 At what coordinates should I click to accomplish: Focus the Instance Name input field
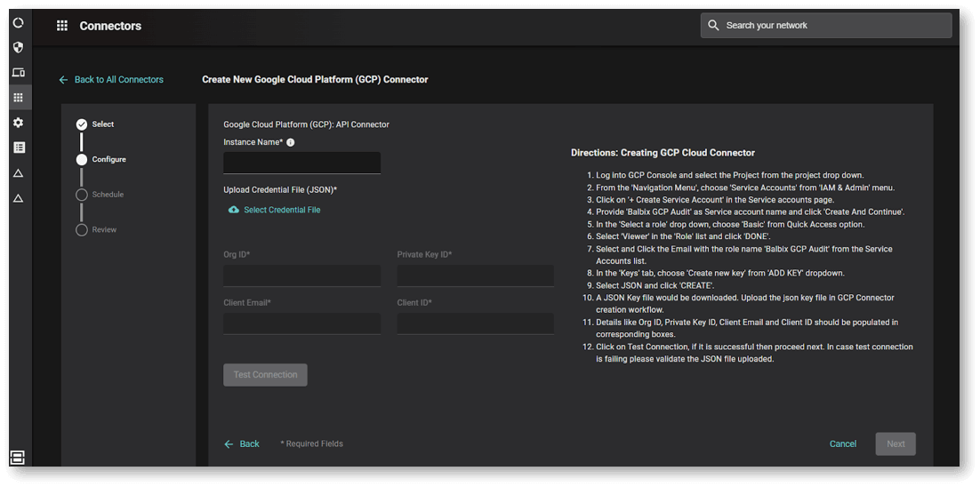point(301,163)
